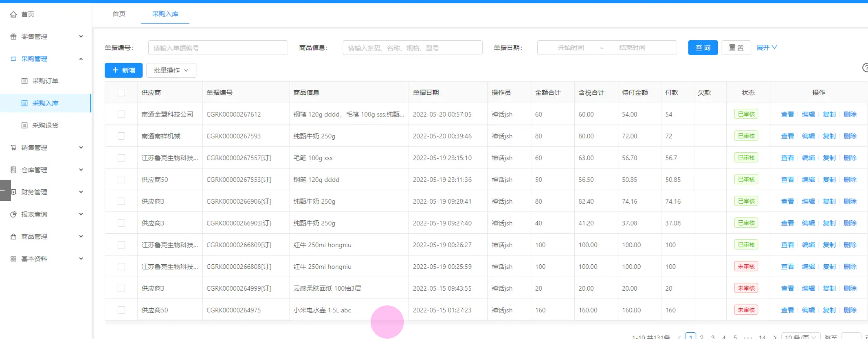Check the row for CGRK00000267612
The image size is (868, 339).
tap(121, 114)
